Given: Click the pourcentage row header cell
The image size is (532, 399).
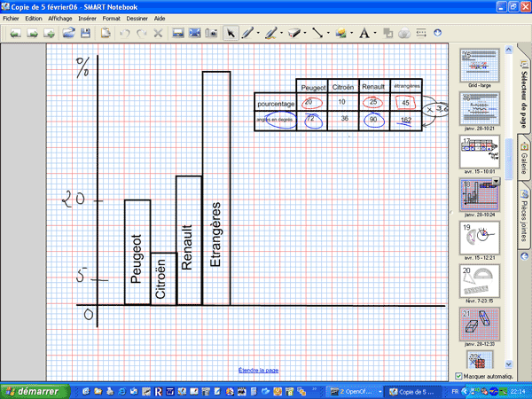Looking at the screenshot, I should pos(276,103).
